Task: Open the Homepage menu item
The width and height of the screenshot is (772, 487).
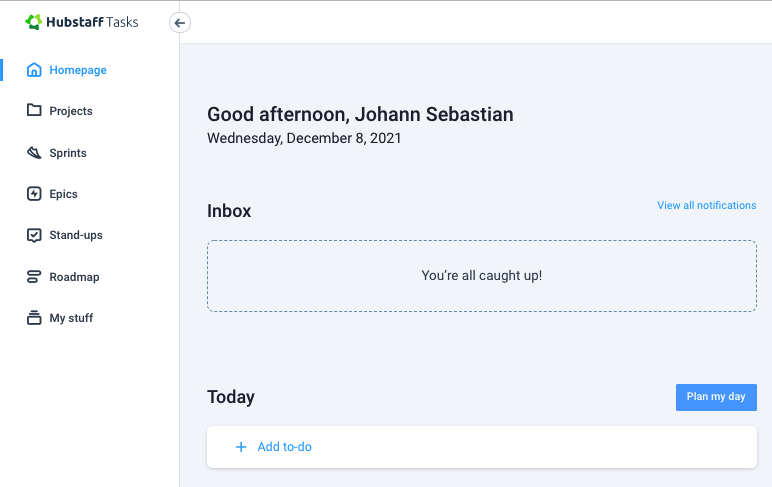Action: [78, 70]
